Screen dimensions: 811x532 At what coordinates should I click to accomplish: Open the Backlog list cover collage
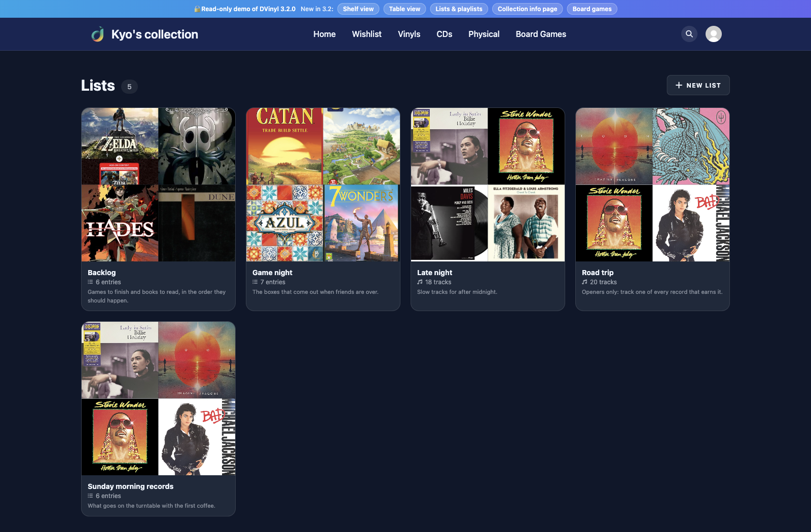tap(158, 184)
